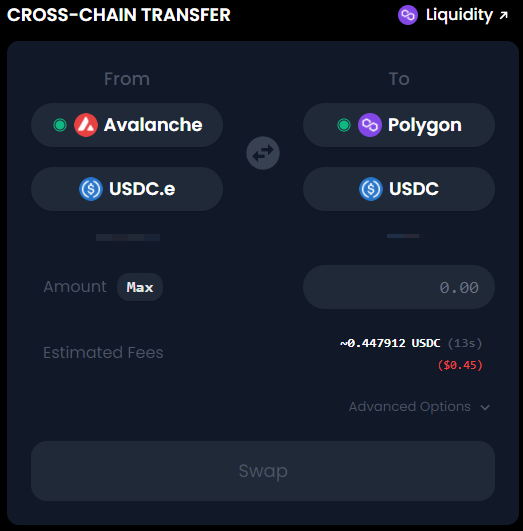The image size is (523, 531).
Task: Open the Liquidity link
Action: 453,15
